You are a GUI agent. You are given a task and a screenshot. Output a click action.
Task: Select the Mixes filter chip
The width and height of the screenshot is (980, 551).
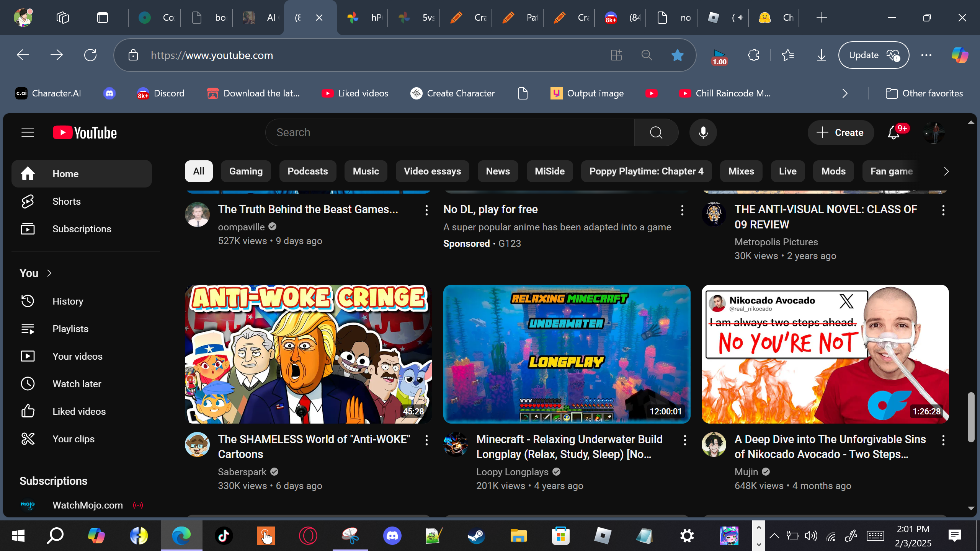click(741, 171)
